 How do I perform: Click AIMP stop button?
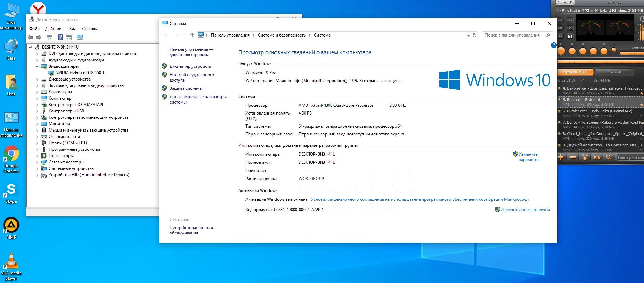pos(583,51)
